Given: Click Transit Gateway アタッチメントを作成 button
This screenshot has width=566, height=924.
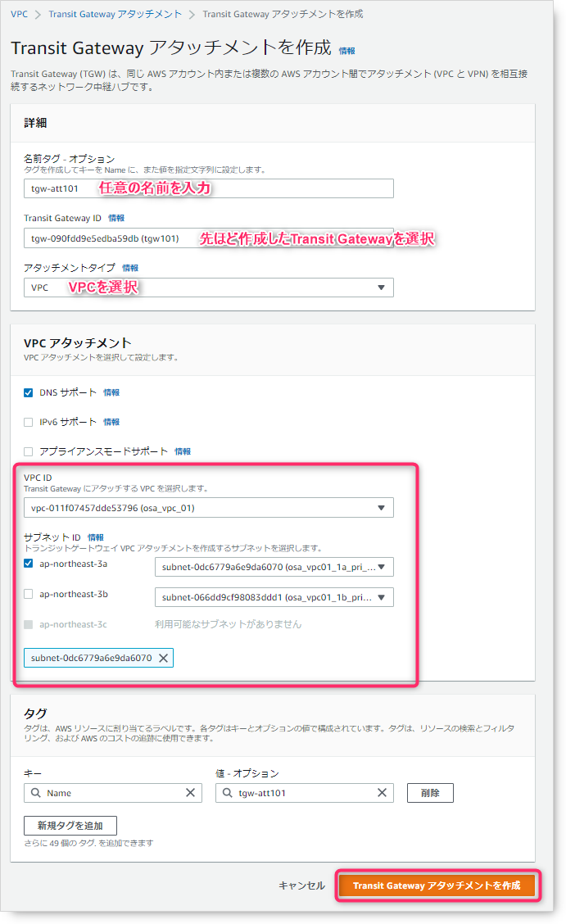Looking at the screenshot, I should coord(437,885).
